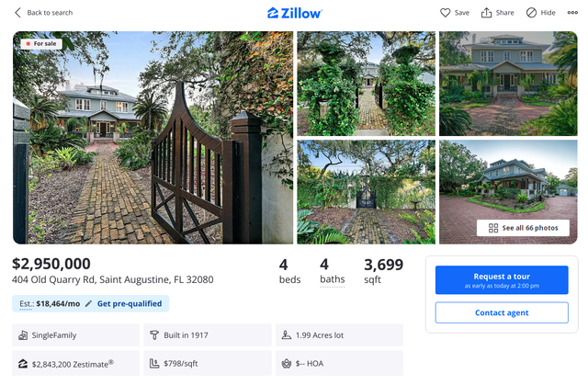Screen dimensions: 588x385
Task: Click the Share icon
Action: pos(487,13)
